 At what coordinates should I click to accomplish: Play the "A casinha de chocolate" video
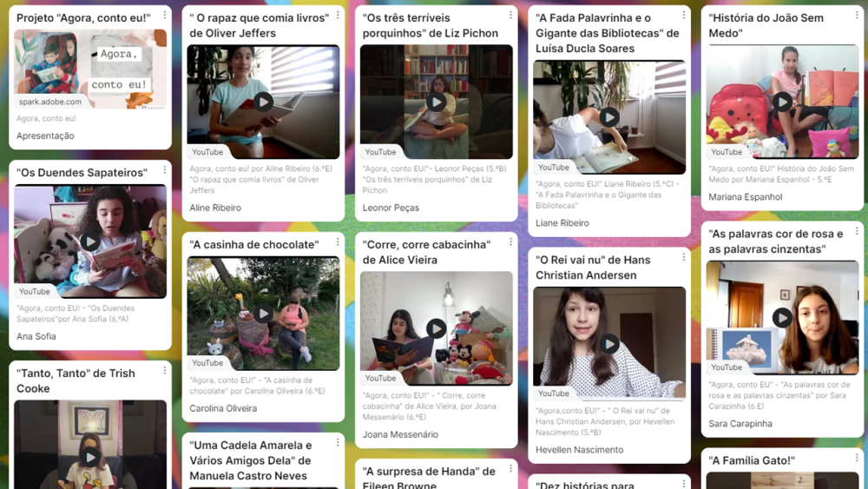[x=263, y=314]
